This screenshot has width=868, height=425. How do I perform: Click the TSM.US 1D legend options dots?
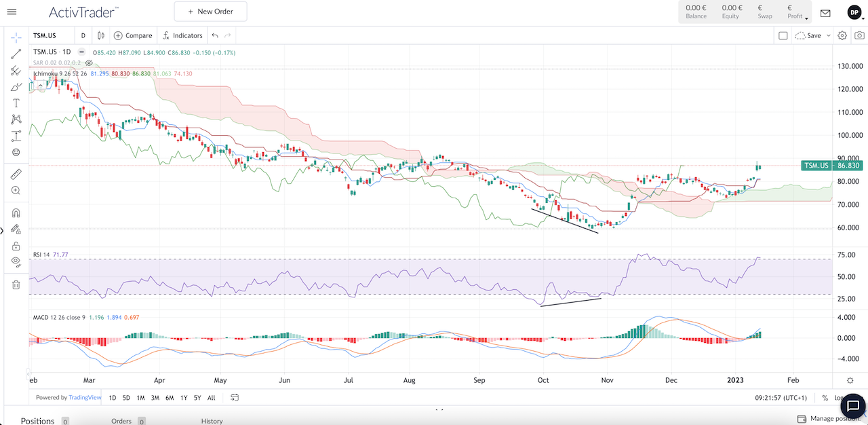coord(81,52)
